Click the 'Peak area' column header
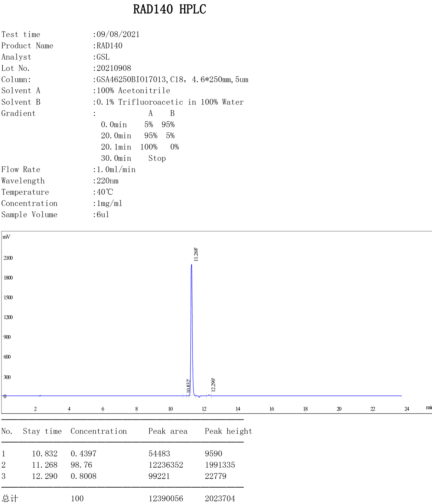This screenshot has height=504, width=432. 168,431
